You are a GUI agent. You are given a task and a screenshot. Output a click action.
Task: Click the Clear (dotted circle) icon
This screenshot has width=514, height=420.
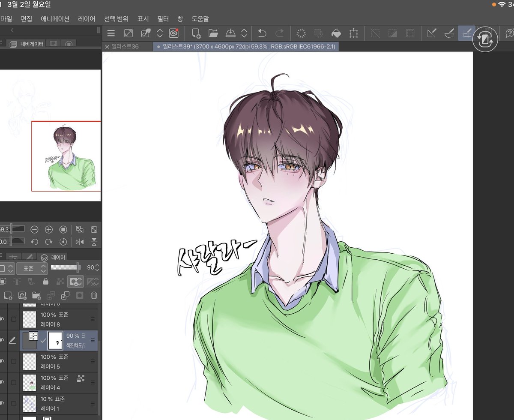click(x=301, y=33)
